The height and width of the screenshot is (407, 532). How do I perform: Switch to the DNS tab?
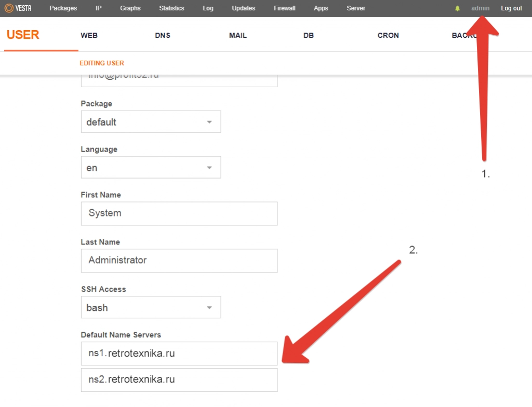coord(163,36)
